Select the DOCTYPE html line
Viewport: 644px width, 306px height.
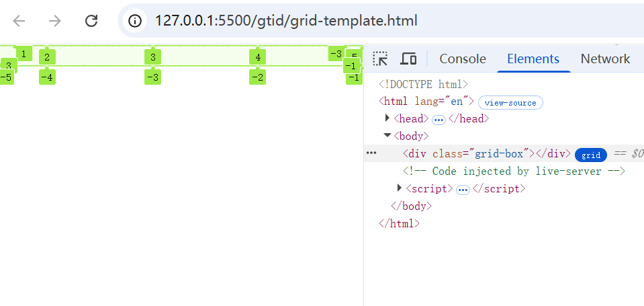tap(424, 84)
